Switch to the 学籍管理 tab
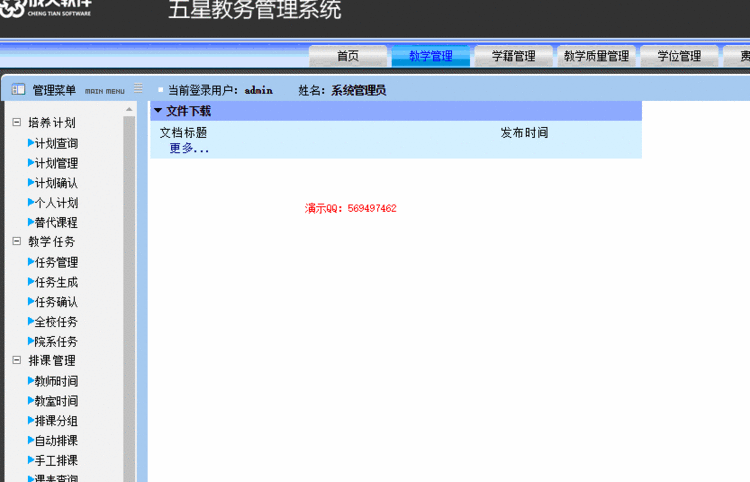750x482 pixels. 513,56
